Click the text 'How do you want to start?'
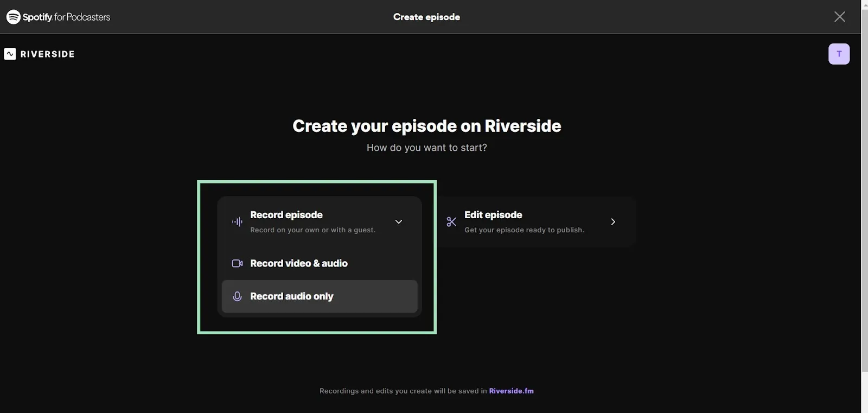Viewport: 868px width, 413px height. point(427,148)
